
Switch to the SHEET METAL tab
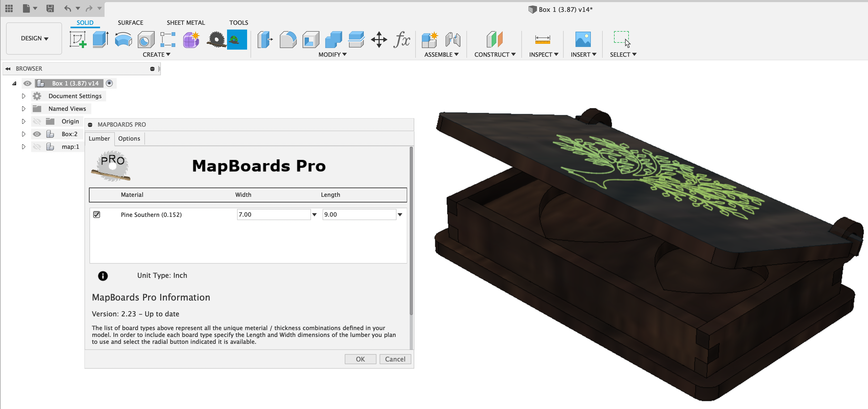pos(186,23)
